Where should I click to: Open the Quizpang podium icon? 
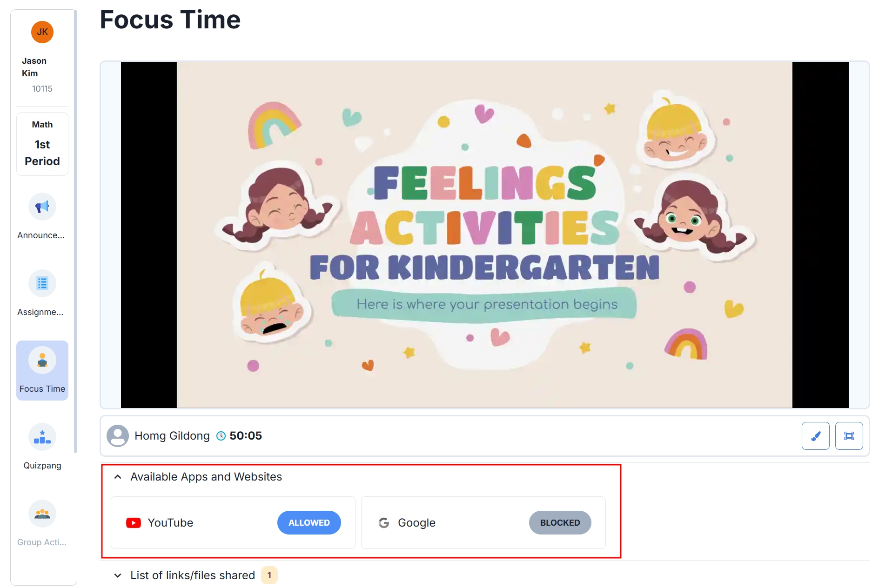pyautogui.click(x=42, y=437)
